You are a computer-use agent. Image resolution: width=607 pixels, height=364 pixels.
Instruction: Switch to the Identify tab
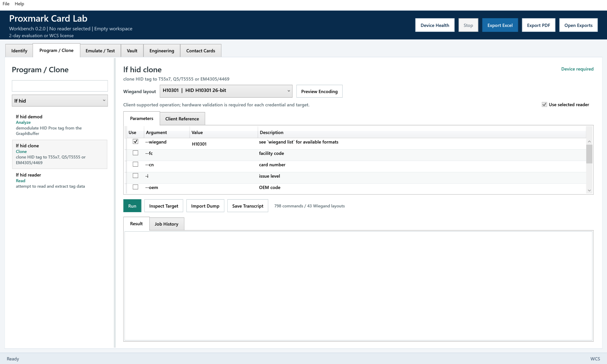pos(19,51)
